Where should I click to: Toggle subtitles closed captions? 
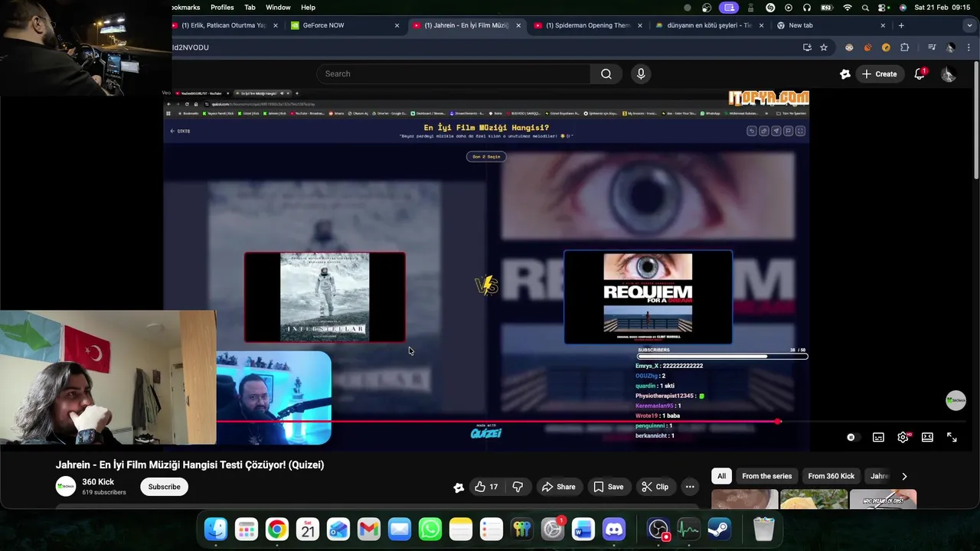click(878, 437)
